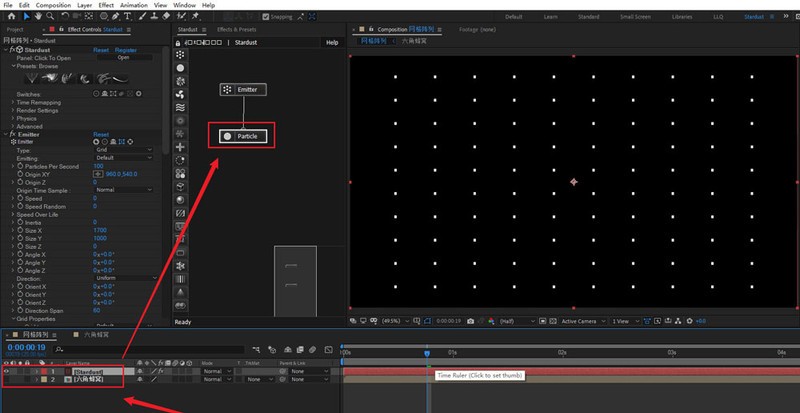The width and height of the screenshot is (800, 413).
Task: Click the timeline playhead on the time ruler
Action: (427, 352)
